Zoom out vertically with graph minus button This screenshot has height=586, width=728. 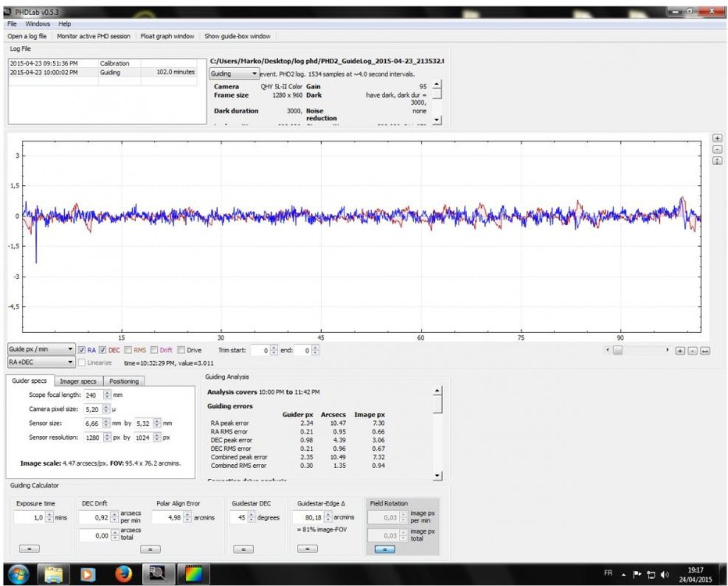(x=717, y=149)
